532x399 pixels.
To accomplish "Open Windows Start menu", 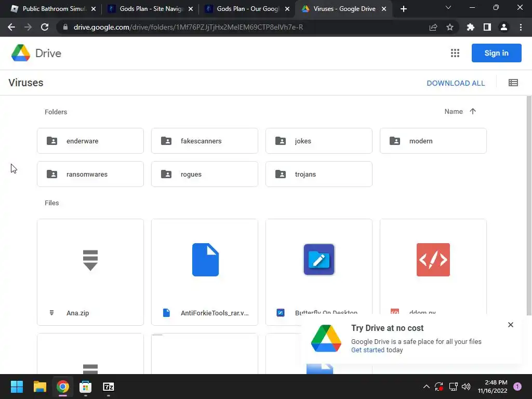I will tap(17, 387).
